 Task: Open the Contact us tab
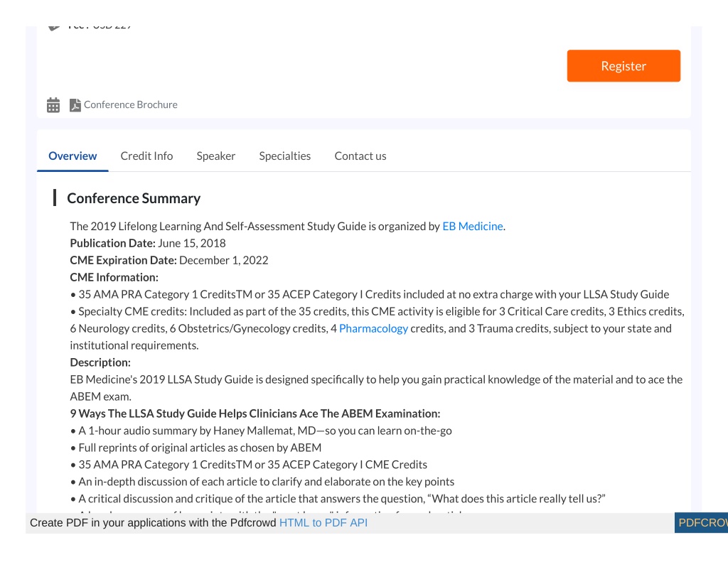click(360, 156)
